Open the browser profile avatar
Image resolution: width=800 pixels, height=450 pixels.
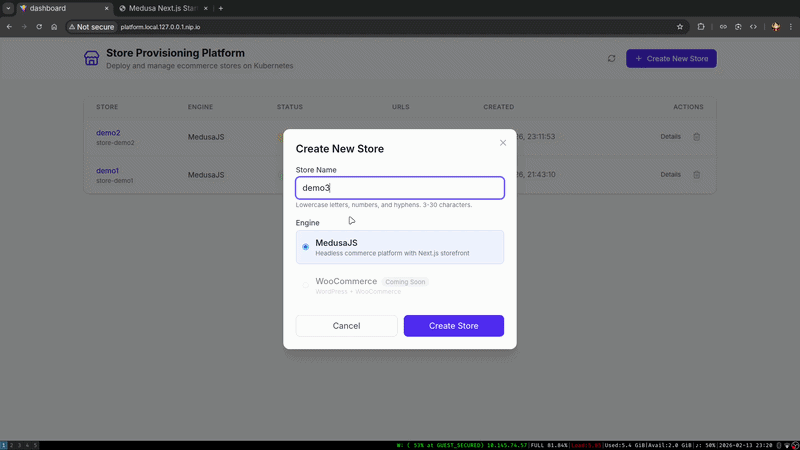(776, 27)
